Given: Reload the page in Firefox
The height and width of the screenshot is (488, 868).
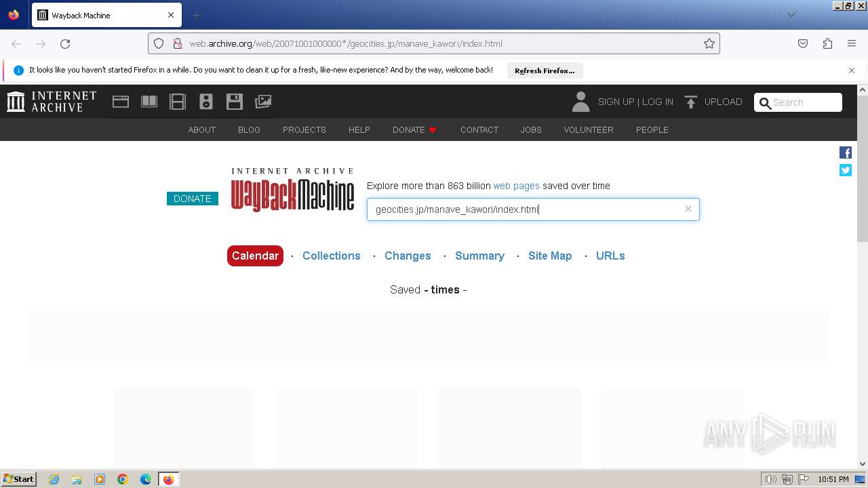Looking at the screenshot, I should (x=65, y=43).
